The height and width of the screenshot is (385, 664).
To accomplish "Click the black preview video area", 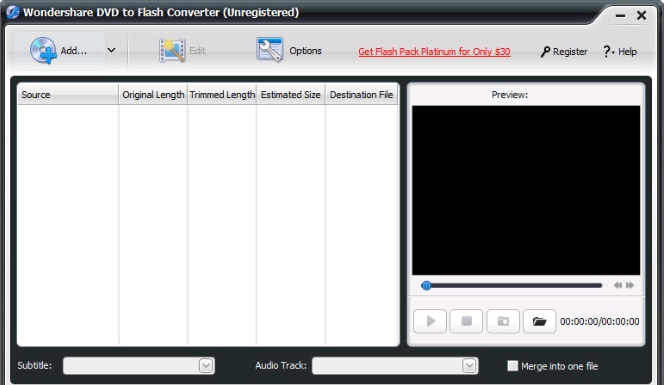I will (x=526, y=190).
